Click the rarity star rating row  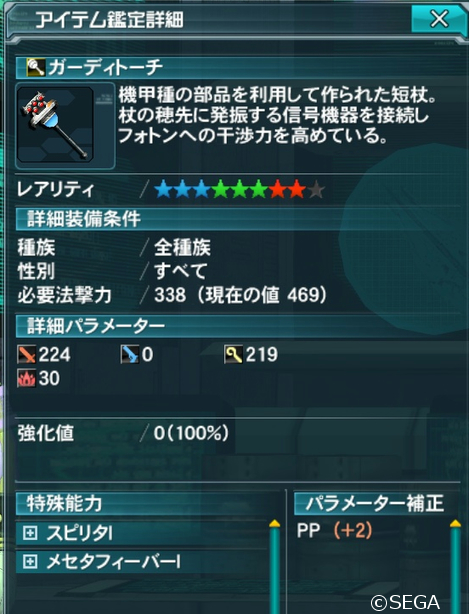coord(240,189)
